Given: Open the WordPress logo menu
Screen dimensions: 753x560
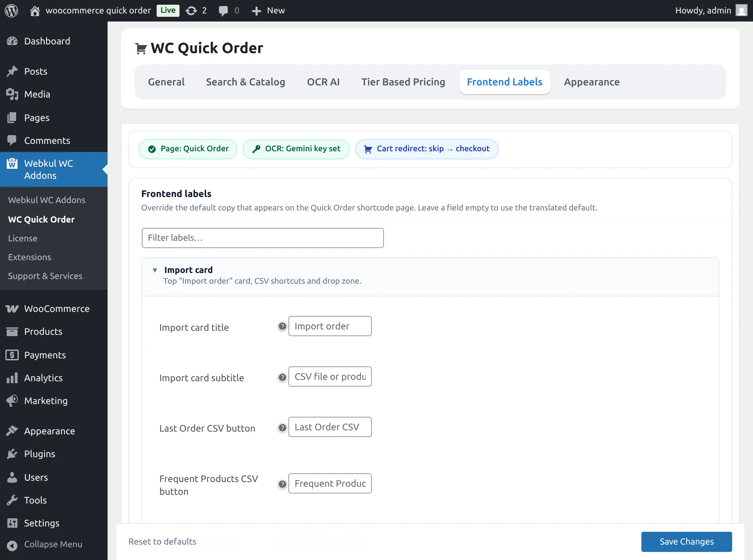Looking at the screenshot, I should click(11, 10).
